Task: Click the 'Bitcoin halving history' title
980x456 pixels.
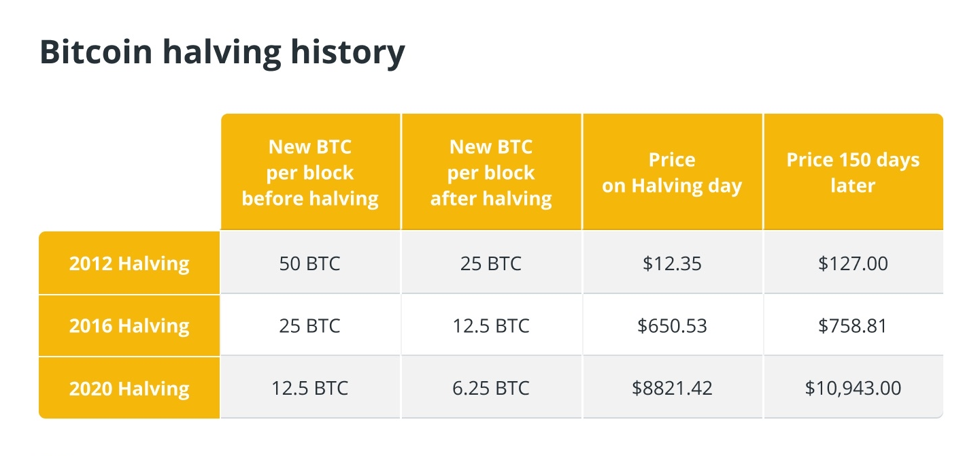Action: click(222, 52)
